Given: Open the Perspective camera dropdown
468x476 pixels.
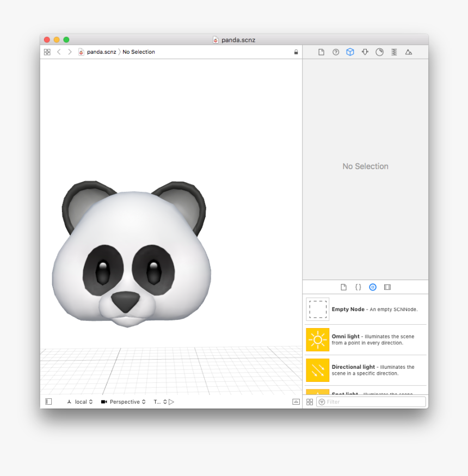Looking at the screenshot, I should (x=124, y=401).
